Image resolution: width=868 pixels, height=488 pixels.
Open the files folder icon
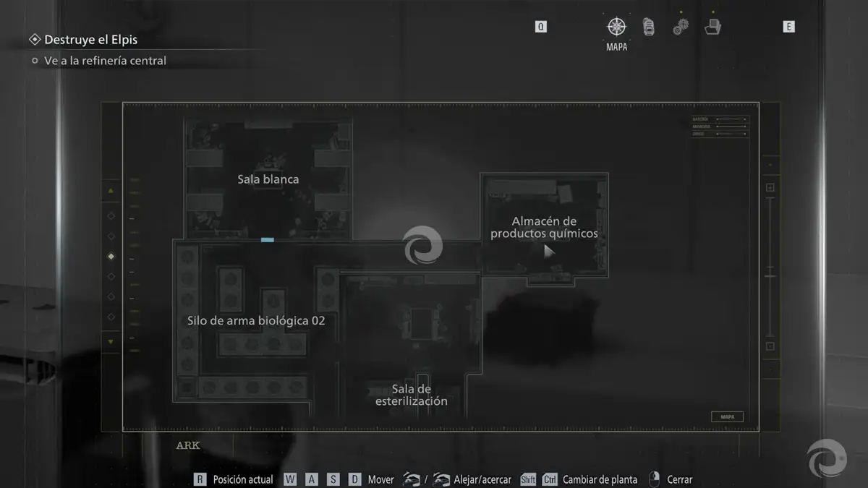tap(713, 27)
